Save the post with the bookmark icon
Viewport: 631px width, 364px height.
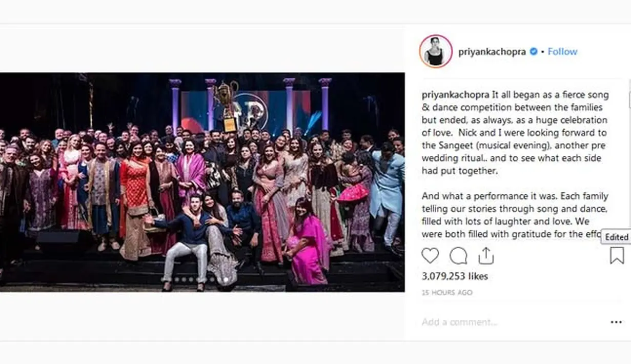click(x=617, y=255)
